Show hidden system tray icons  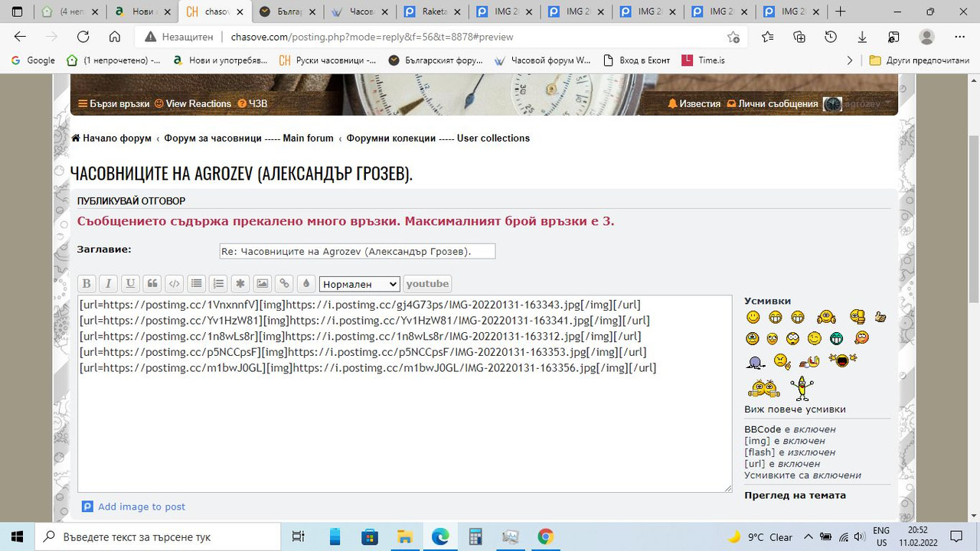tap(808, 536)
